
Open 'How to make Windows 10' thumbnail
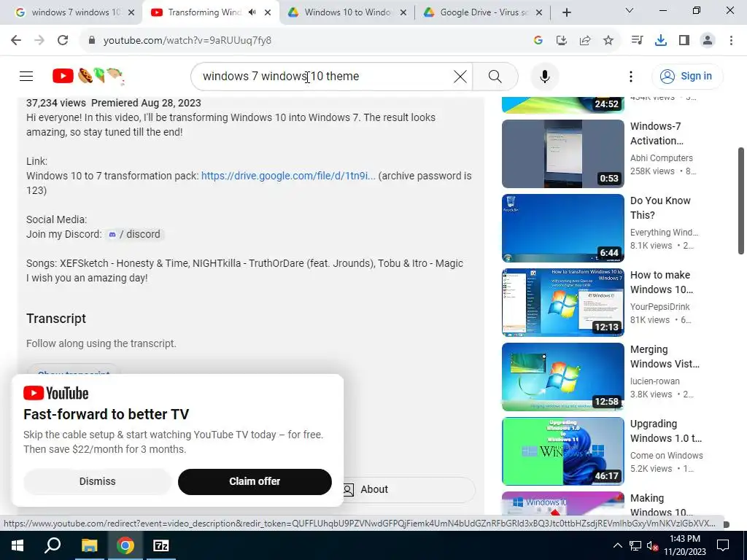pyautogui.click(x=562, y=303)
